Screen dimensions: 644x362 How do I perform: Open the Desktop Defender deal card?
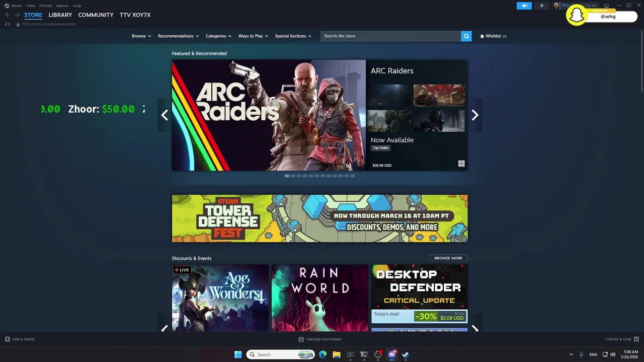tap(420, 294)
